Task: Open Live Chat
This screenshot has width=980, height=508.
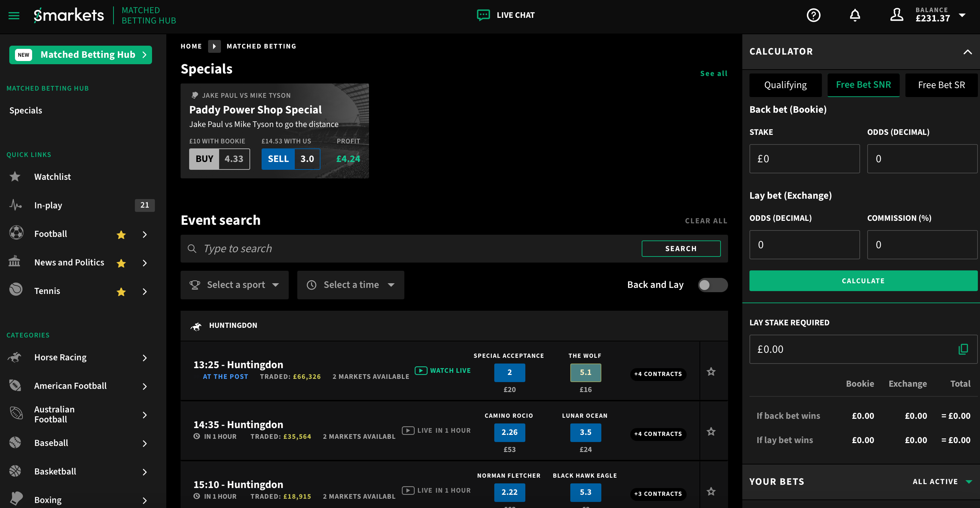Action: [506, 15]
